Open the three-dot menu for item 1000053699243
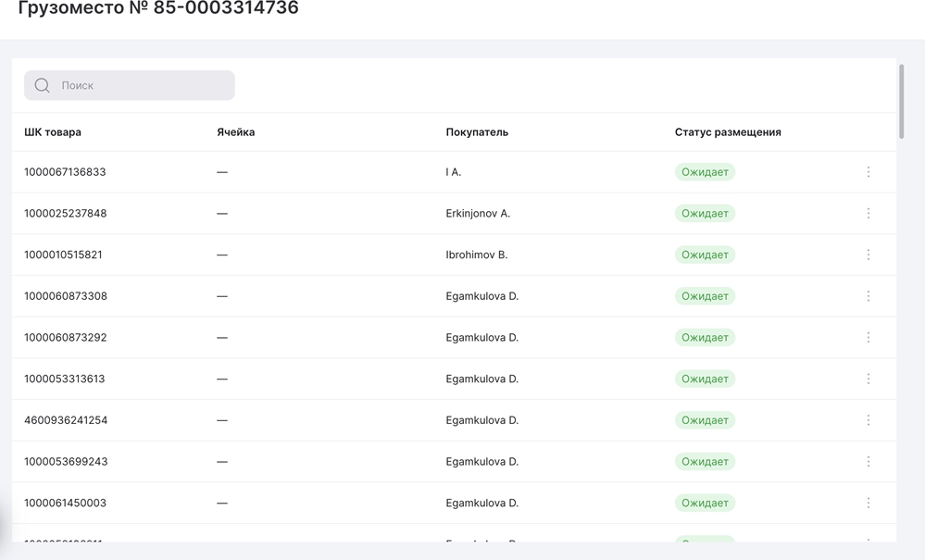The image size is (925, 560). click(868, 462)
